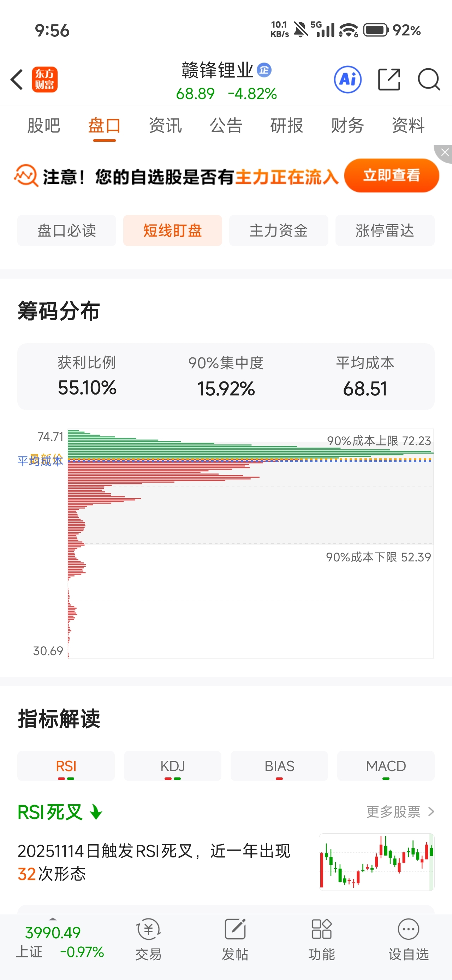The width and height of the screenshot is (452, 980).
Task: Open the blue Ai assistant icon
Action: click(347, 80)
